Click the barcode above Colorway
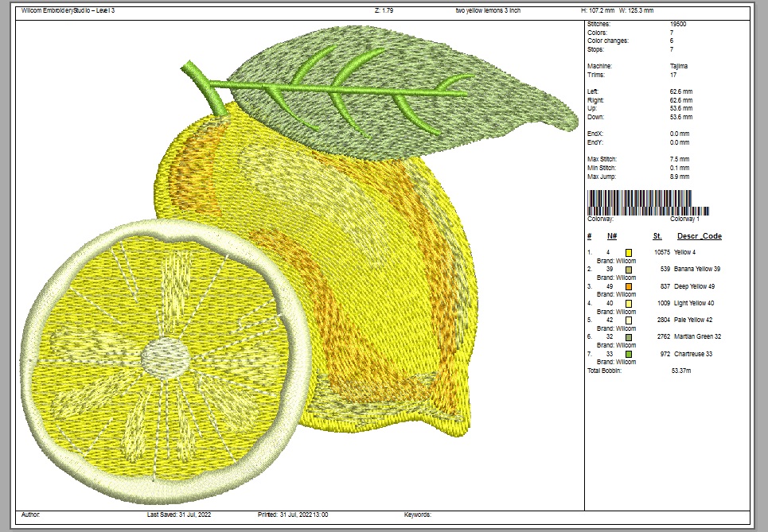The height and width of the screenshot is (532, 768). [648, 202]
